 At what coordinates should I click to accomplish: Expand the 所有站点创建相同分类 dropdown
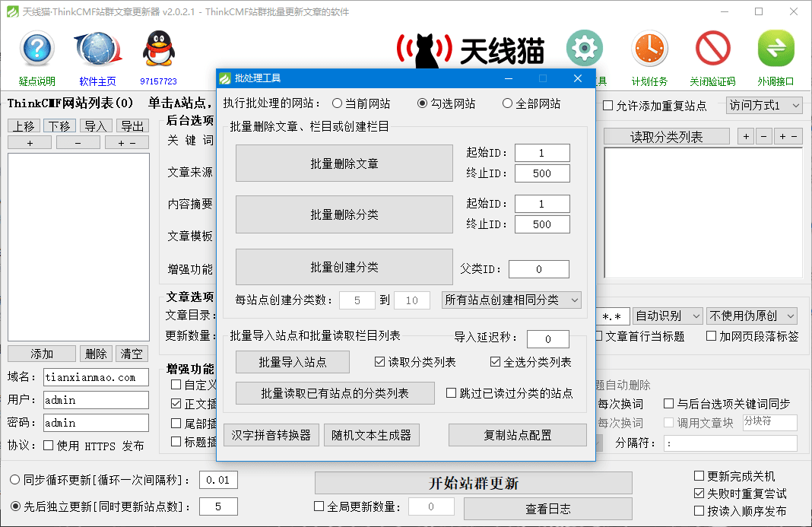511,300
